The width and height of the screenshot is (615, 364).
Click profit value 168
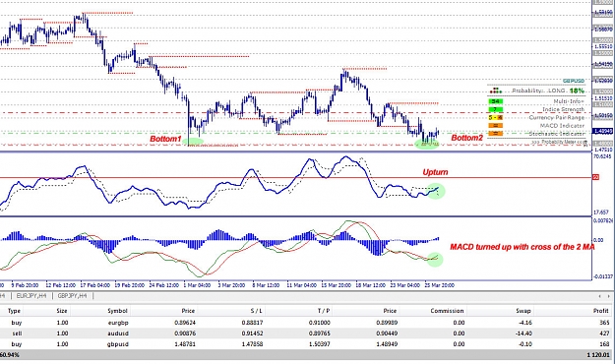[604, 344]
